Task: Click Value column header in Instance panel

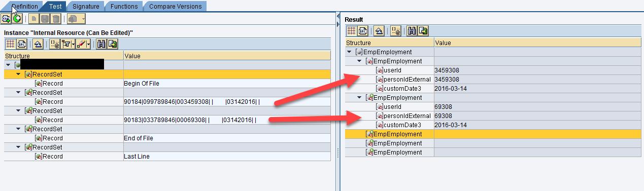Action: point(227,56)
